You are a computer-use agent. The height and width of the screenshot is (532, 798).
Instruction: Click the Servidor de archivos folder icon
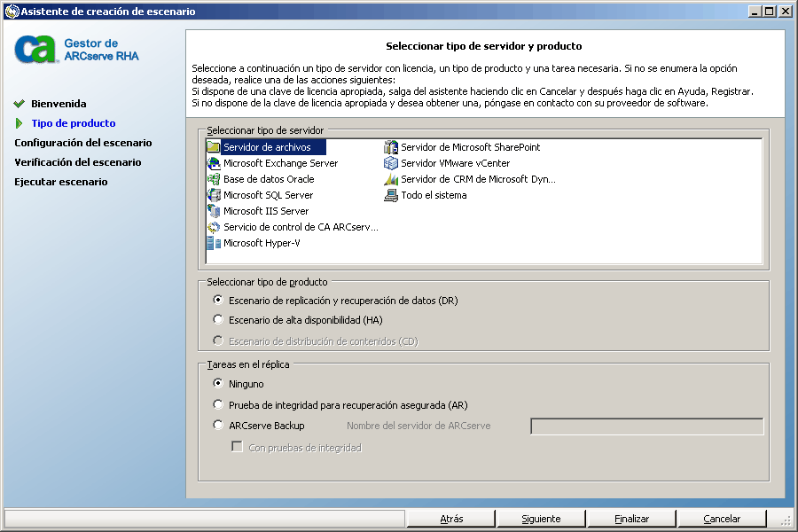coord(213,147)
